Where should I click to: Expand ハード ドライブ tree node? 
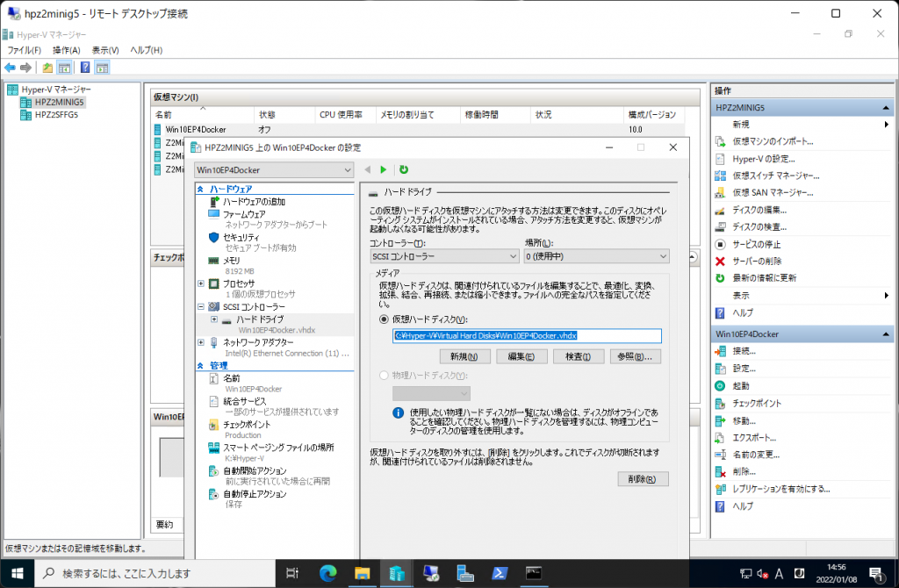pyautogui.click(x=214, y=319)
